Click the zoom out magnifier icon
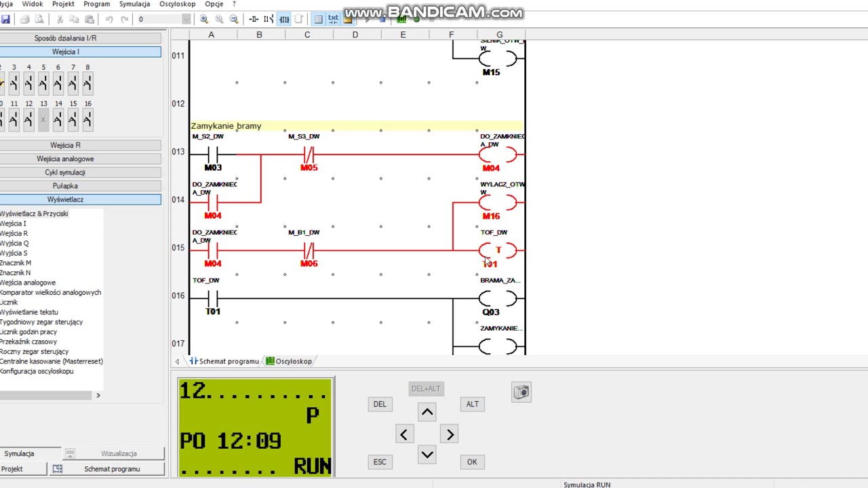This screenshot has width=868, height=488. click(x=234, y=19)
